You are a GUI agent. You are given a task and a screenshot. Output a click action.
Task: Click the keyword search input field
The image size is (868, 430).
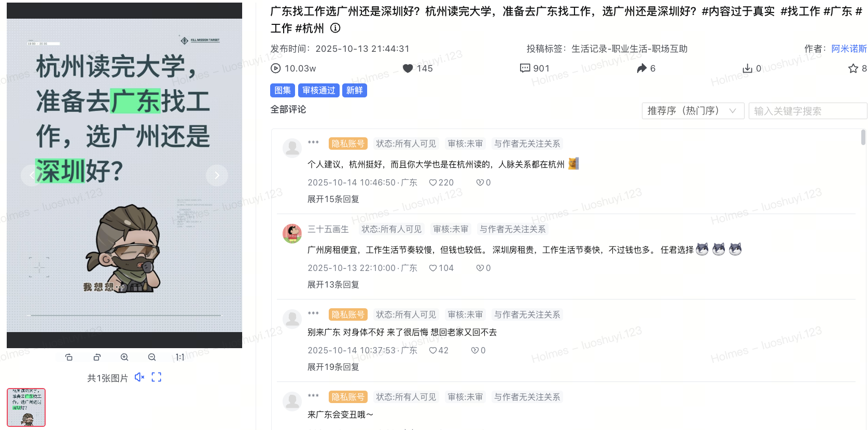pos(808,111)
